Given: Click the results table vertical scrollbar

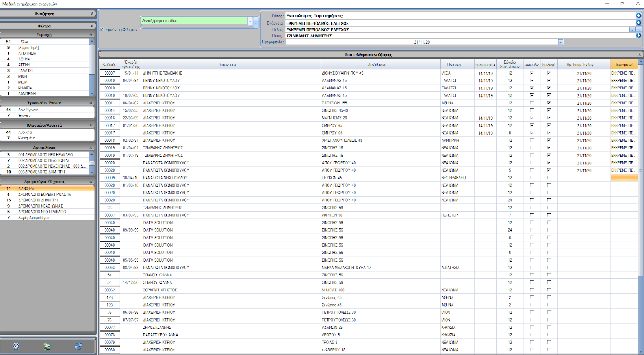Looking at the screenshot, I should pos(641,201).
